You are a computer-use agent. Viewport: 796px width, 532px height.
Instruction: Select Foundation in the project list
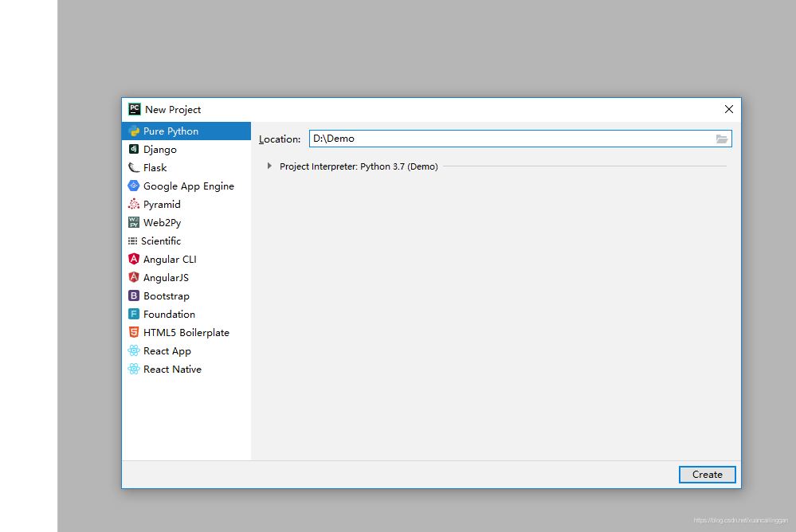click(186, 314)
